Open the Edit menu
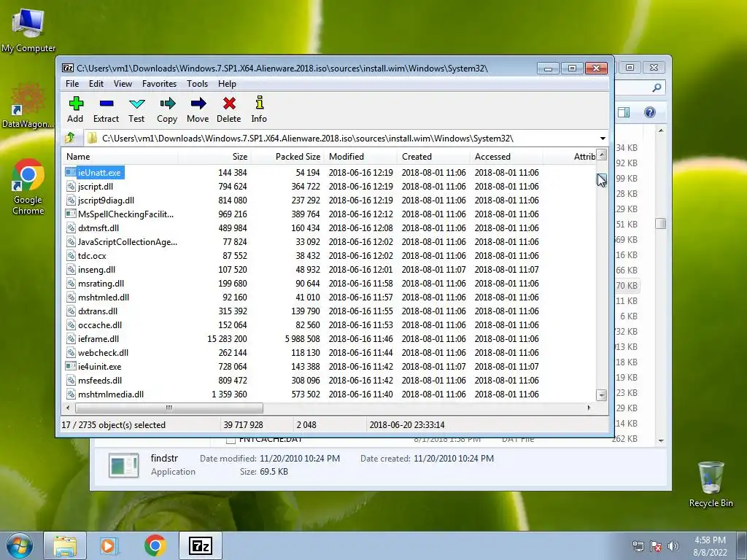Viewport: 747px width, 560px height. pyautogui.click(x=96, y=84)
